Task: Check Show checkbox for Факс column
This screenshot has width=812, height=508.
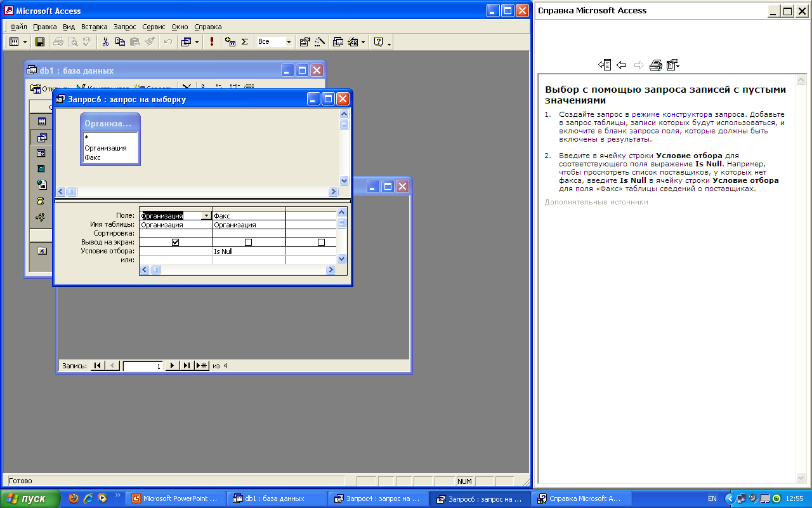Action: [249, 243]
